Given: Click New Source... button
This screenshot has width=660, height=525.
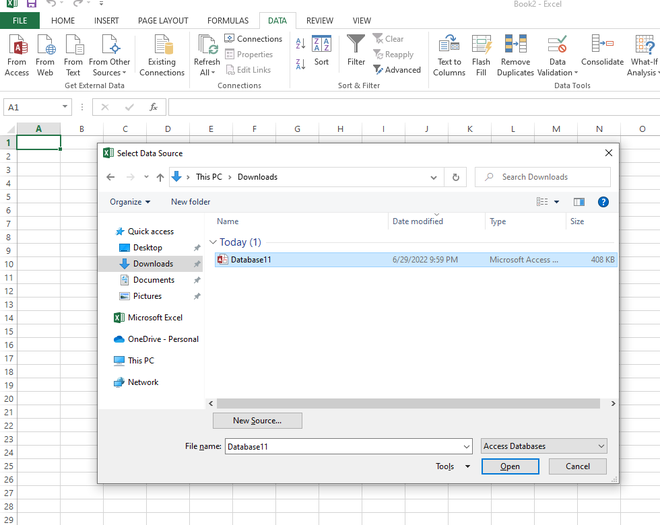Looking at the screenshot, I should (x=257, y=421).
